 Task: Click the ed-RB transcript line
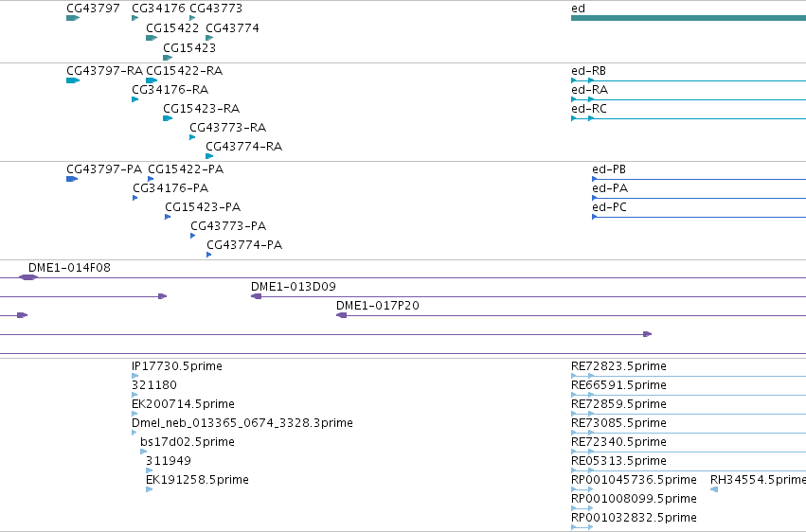tap(689, 80)
